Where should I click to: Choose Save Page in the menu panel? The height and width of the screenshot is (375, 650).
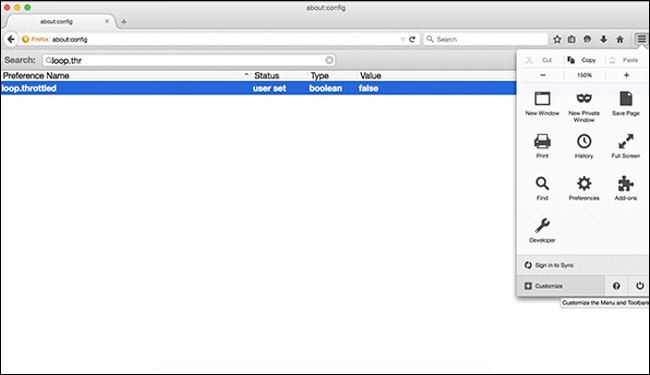[x=626, y=104]
